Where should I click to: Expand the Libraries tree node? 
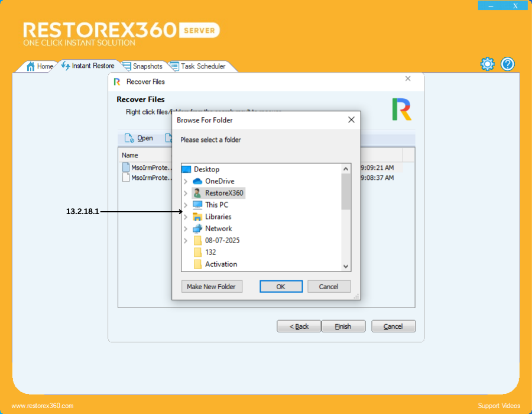click(186, 217)
